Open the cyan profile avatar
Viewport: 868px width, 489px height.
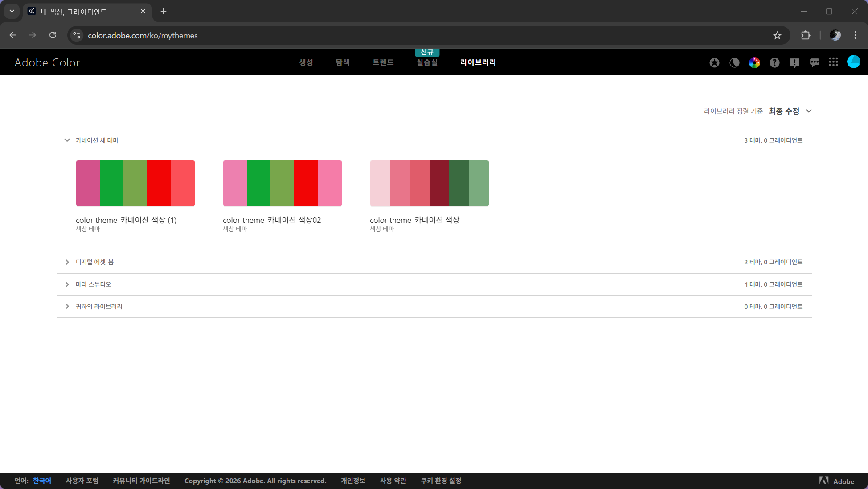coord(853,62)
